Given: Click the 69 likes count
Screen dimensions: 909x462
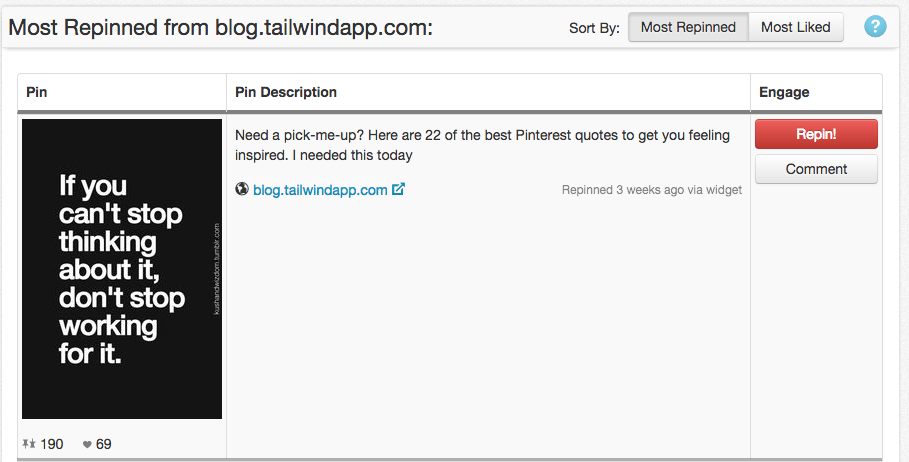Looking at the screenshot, I should pos(103,444).
